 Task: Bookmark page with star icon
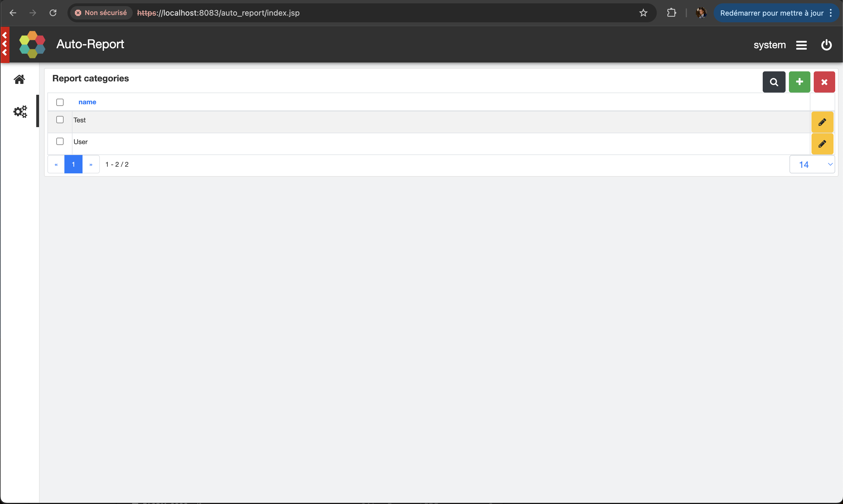[x=643, y=13]
